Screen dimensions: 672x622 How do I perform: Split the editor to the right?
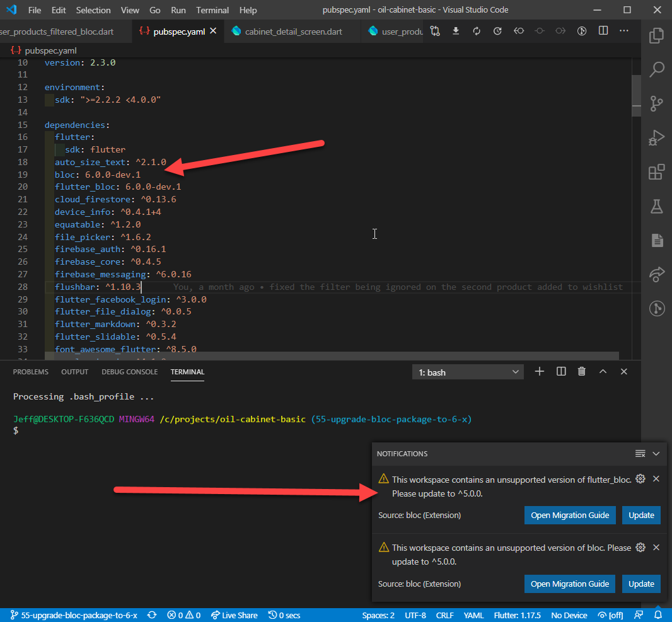point(603,31)
